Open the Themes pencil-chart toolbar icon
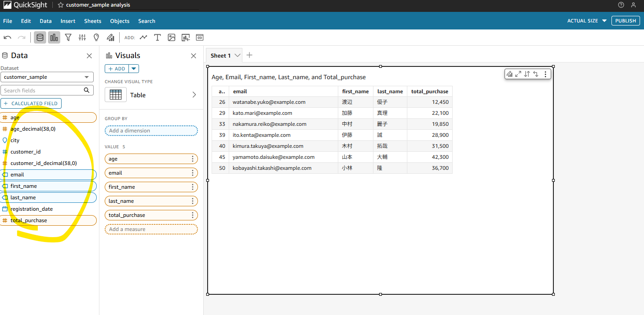644x315 pixels. coord(110,37)
